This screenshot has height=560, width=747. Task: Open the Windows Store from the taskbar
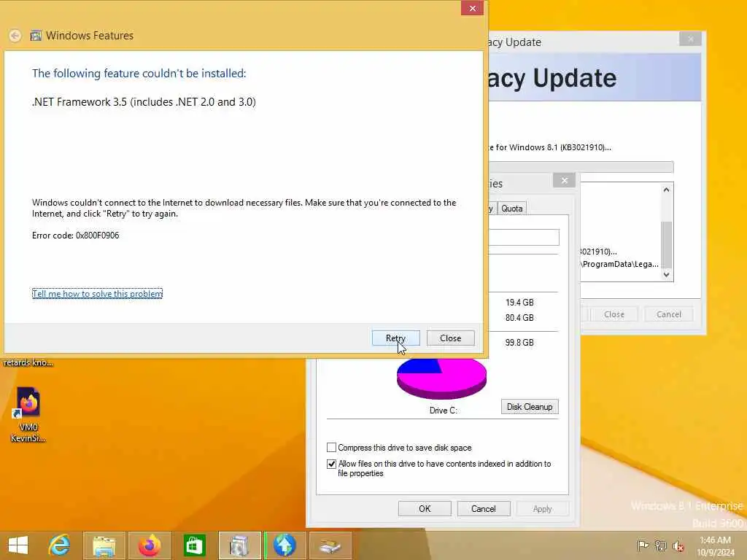click(x=194, y=545)
